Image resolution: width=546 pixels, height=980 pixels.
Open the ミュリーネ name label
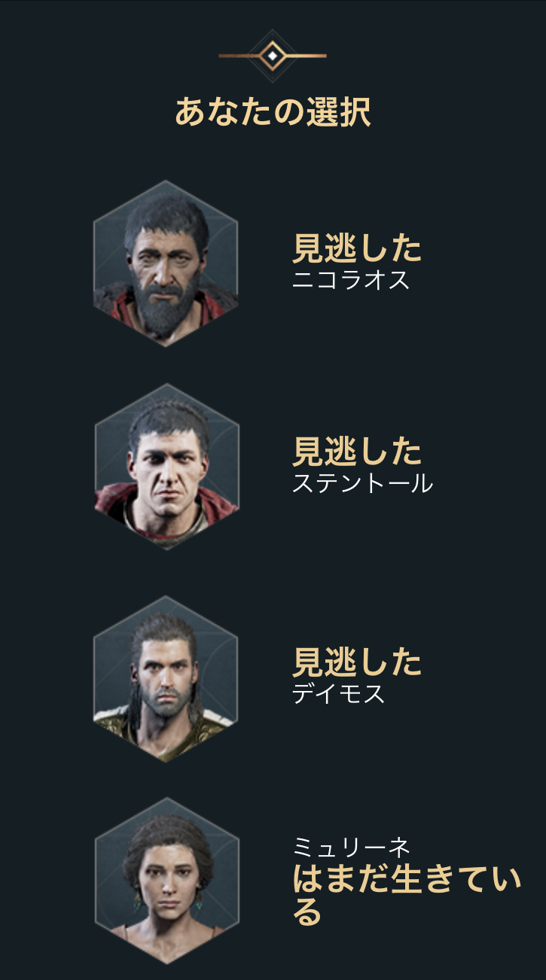pos(351,848)
